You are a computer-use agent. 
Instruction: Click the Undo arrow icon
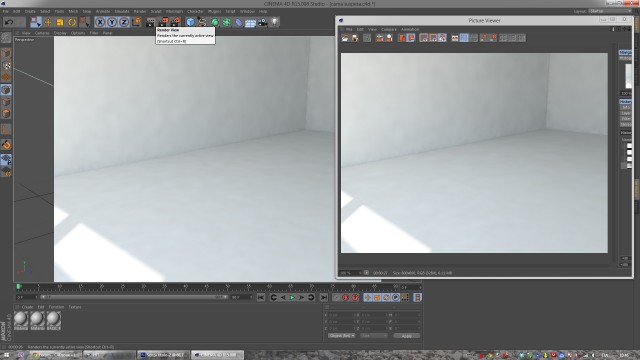pos(10,22)
